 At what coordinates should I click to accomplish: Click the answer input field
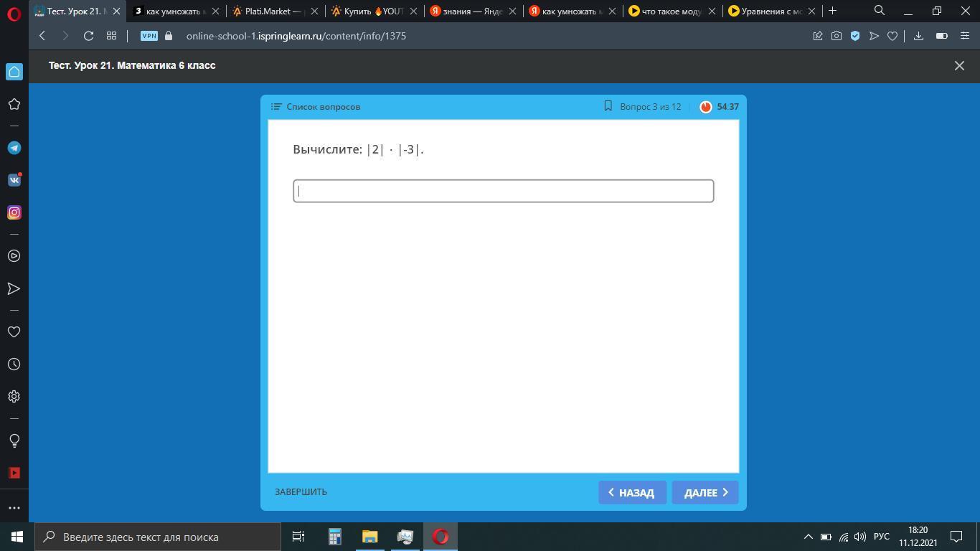point(503,191)
